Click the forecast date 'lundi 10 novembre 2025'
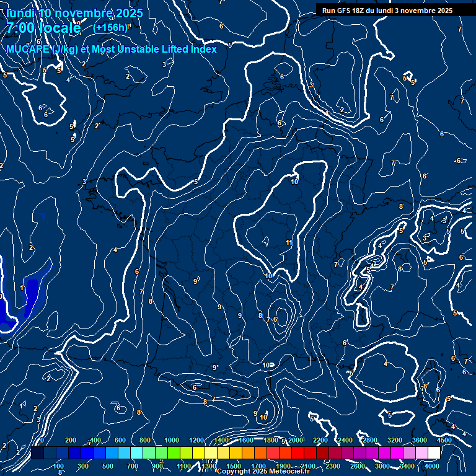The image size is (476, 476). [x=74, y=13]
